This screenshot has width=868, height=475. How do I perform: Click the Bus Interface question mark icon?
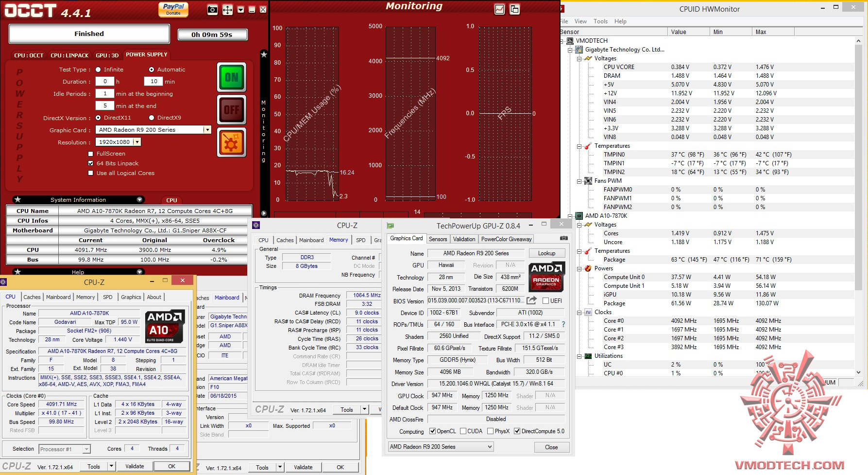[563, 324]
